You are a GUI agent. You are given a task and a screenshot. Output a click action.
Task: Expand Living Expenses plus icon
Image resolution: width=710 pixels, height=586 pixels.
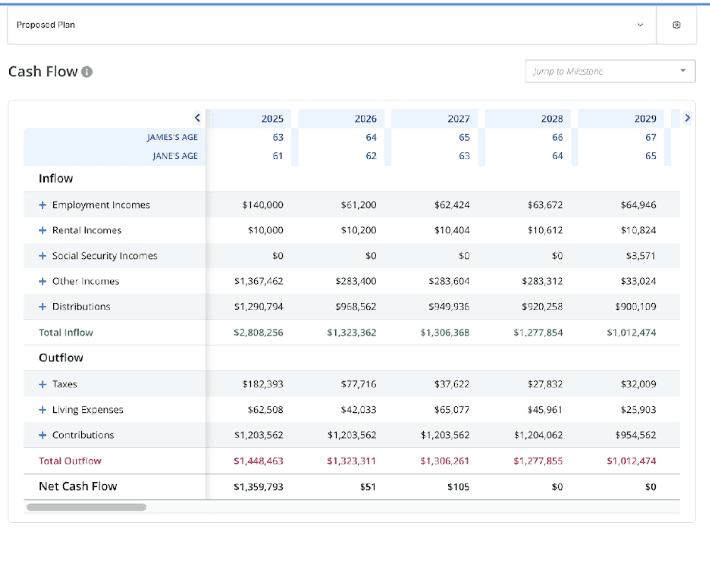click(x=43, y=410)
